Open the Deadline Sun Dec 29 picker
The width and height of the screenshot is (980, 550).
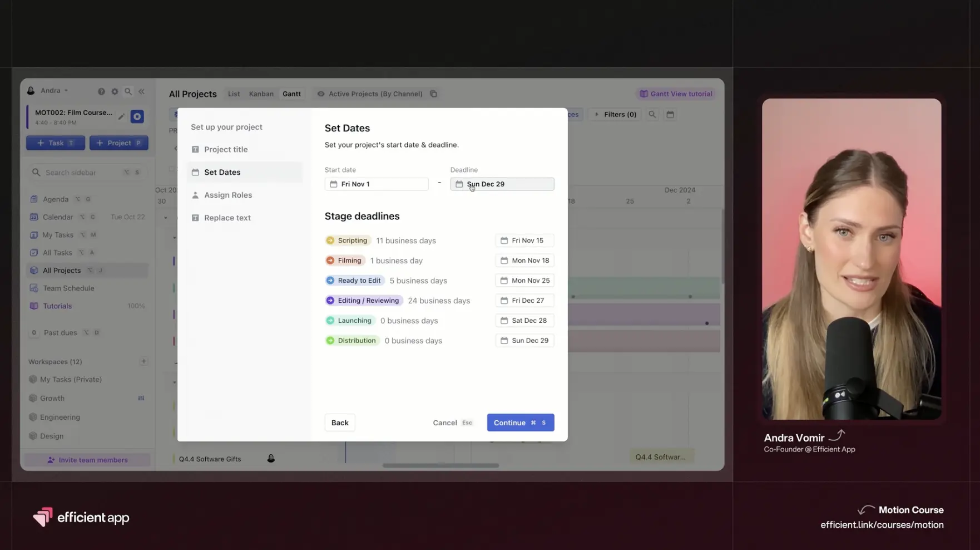(x=502, y=184)
